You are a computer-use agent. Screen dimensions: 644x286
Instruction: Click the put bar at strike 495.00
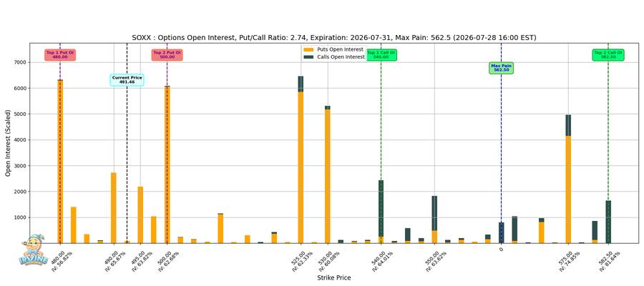[140, 215]
